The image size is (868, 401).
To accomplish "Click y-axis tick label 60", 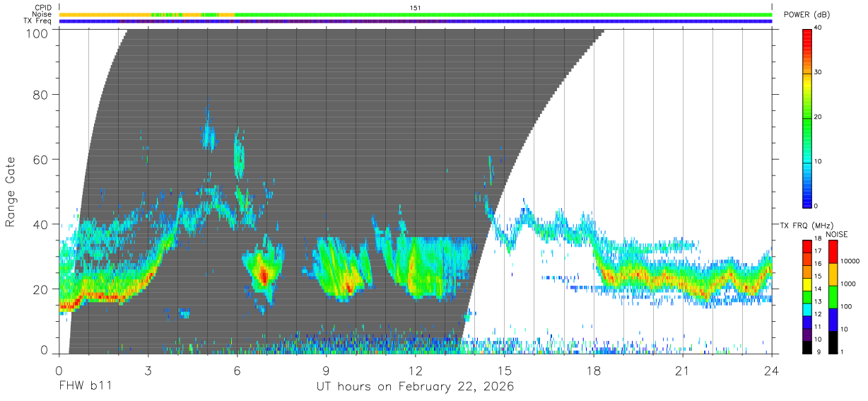I will click(x=42, y=160).
